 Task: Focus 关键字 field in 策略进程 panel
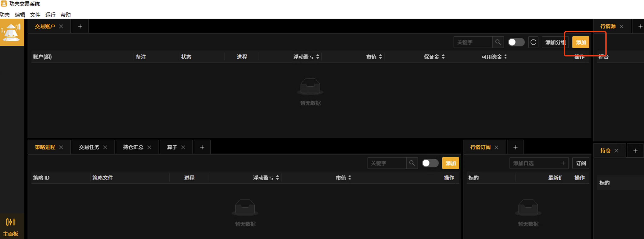point(387,163)
